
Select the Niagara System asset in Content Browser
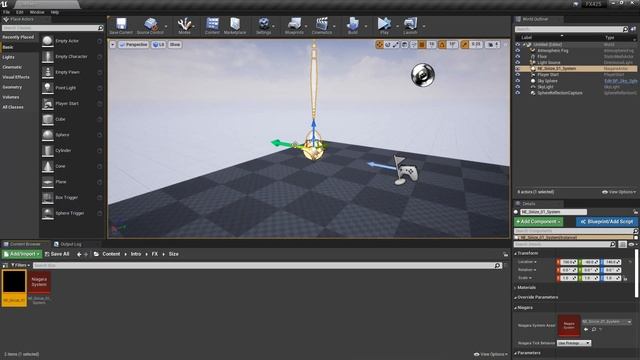39,288
